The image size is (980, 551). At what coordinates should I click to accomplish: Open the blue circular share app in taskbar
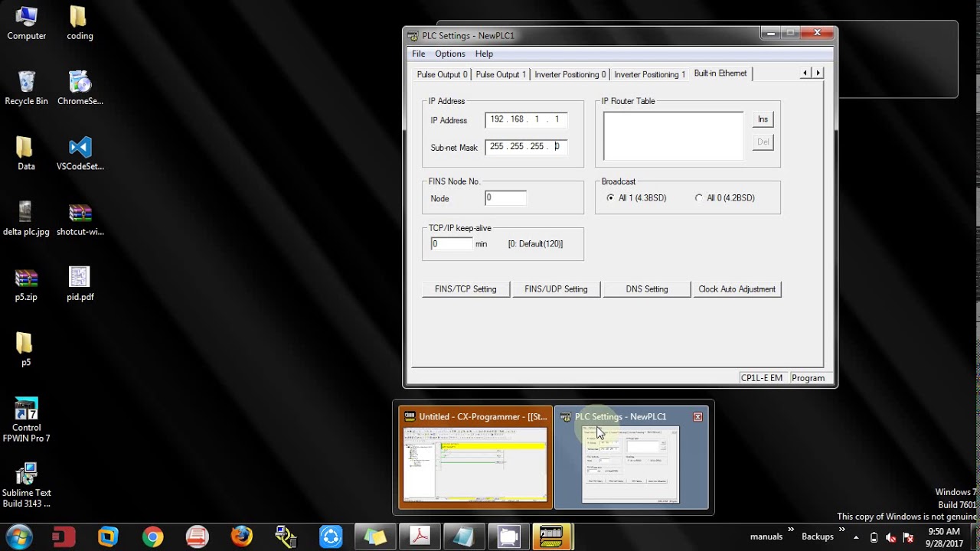[x=331, y=537]
